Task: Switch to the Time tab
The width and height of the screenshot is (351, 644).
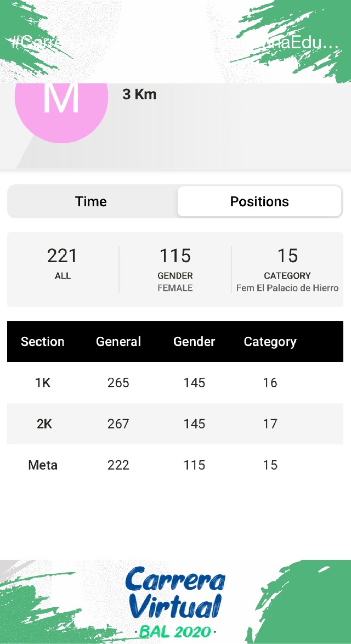Action: [91, 201]
